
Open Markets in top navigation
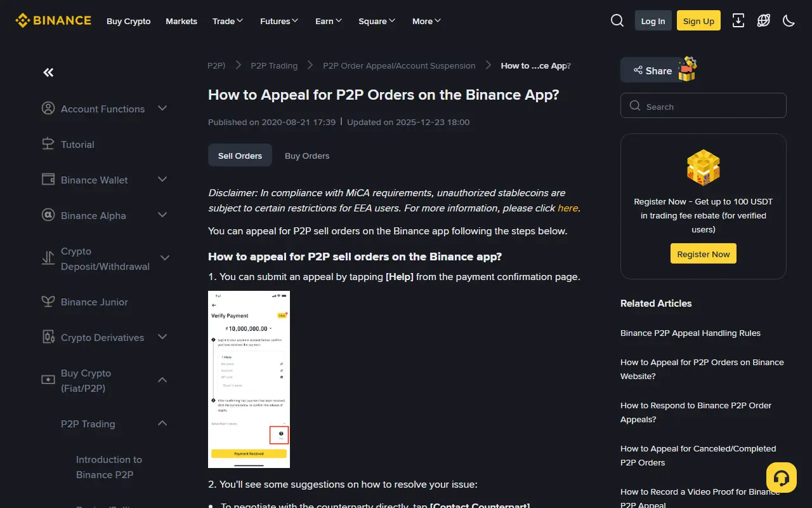[x=181, y=21]
